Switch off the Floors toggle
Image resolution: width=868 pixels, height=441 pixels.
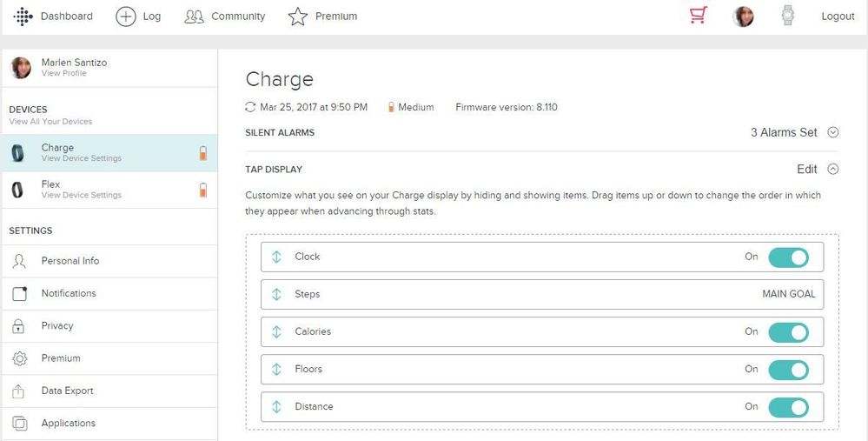click(x=788, y=370)
